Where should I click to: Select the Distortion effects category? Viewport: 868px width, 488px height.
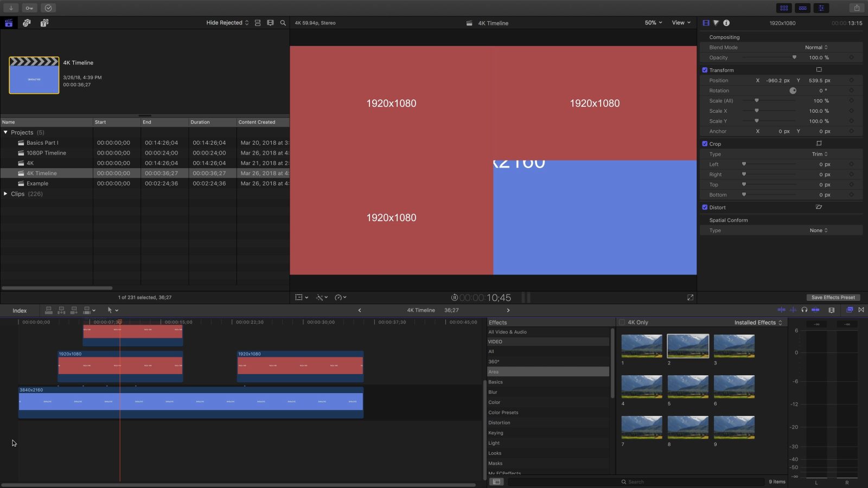[x=499, y=422]
